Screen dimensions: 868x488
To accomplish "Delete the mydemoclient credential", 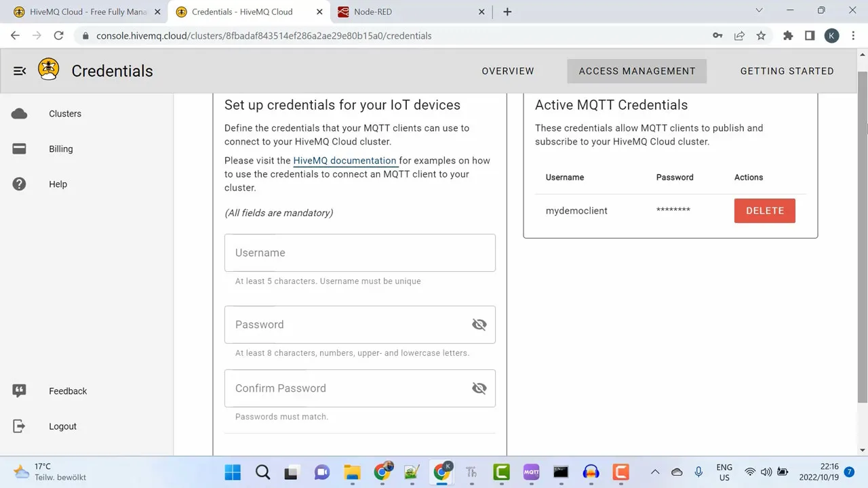I will point(765,211).
